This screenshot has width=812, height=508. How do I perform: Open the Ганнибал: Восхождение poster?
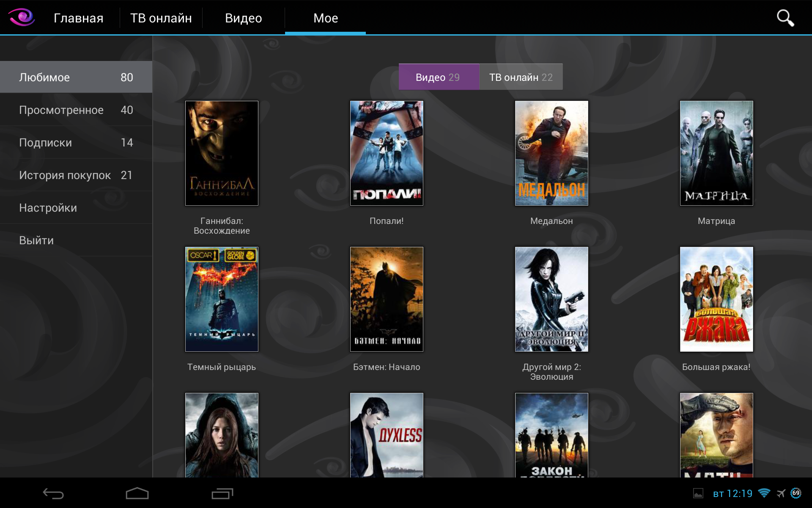click(x=222, y=153)
